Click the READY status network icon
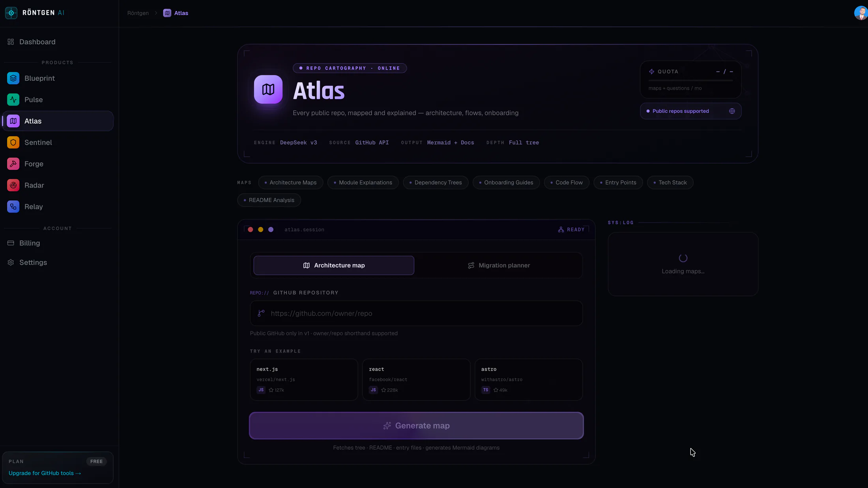 click(x=561, y=229)
